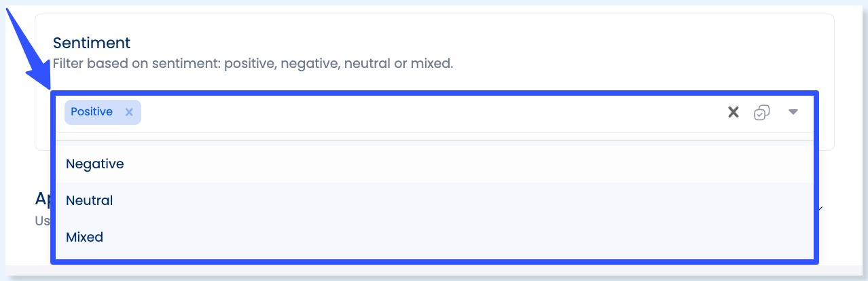Viewport: 868px width, 281px height.
Task: Click the partially hidden "Ap" section heading
Action: click(x=43, y=198)
